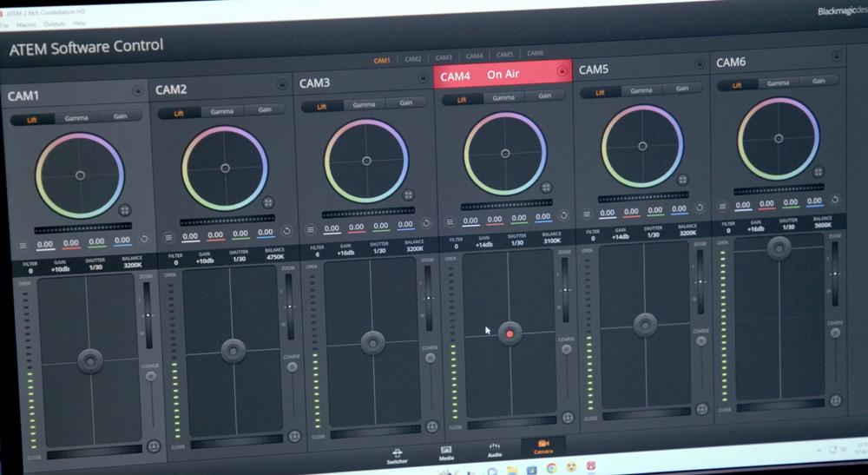Select Lift on CAM2 color corrector
868x475 pixels.
(179, 114)
